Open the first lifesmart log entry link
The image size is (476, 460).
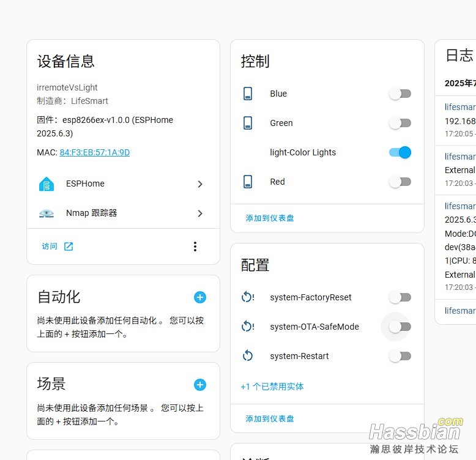coord(460,107)
